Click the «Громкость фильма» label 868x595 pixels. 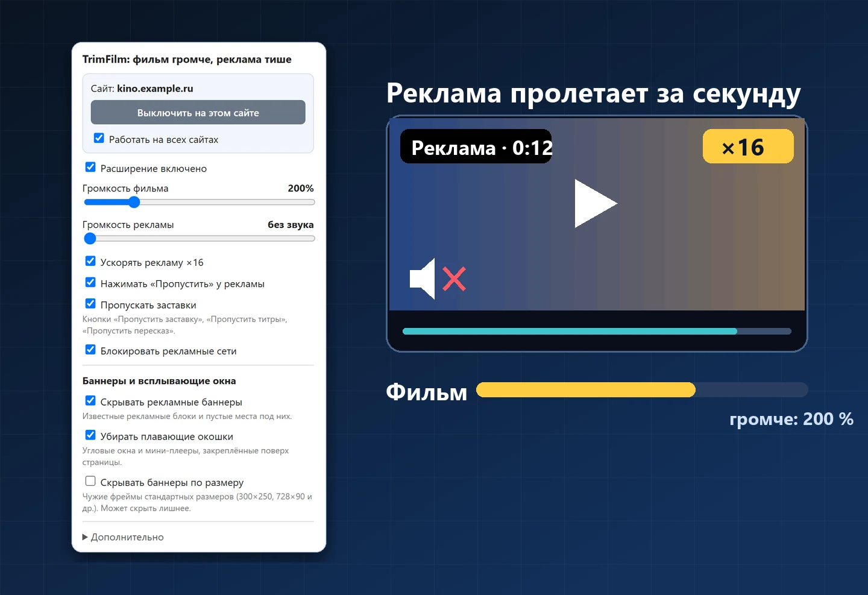coord(125,188)
